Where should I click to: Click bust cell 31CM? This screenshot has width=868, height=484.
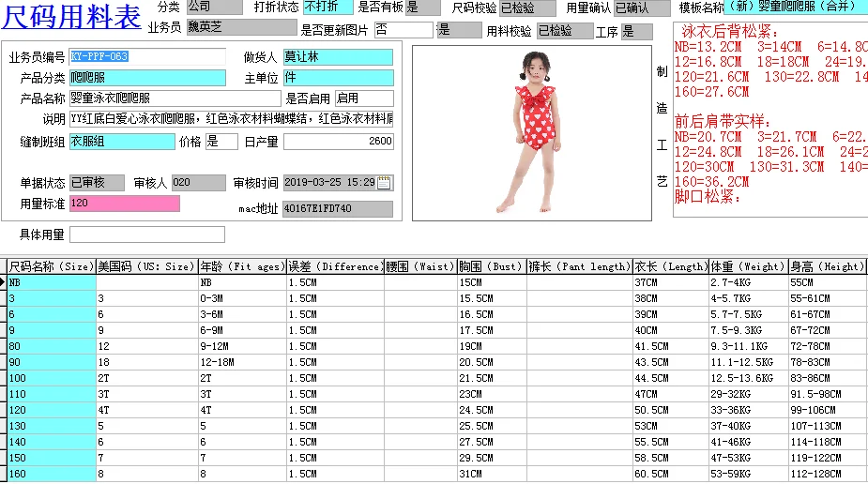click(x=492, y=474)
